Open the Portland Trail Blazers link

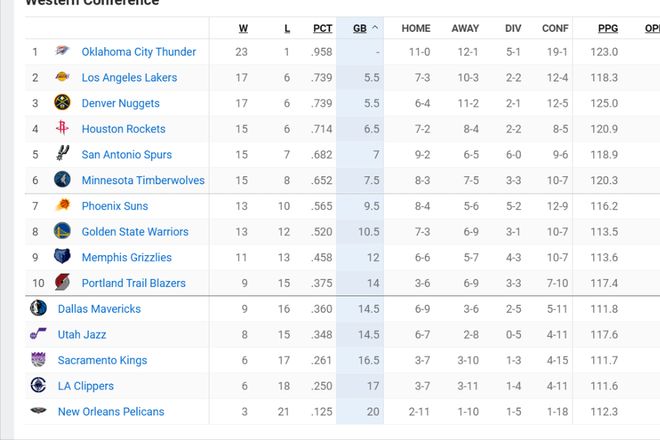click(x=132, y=283)
